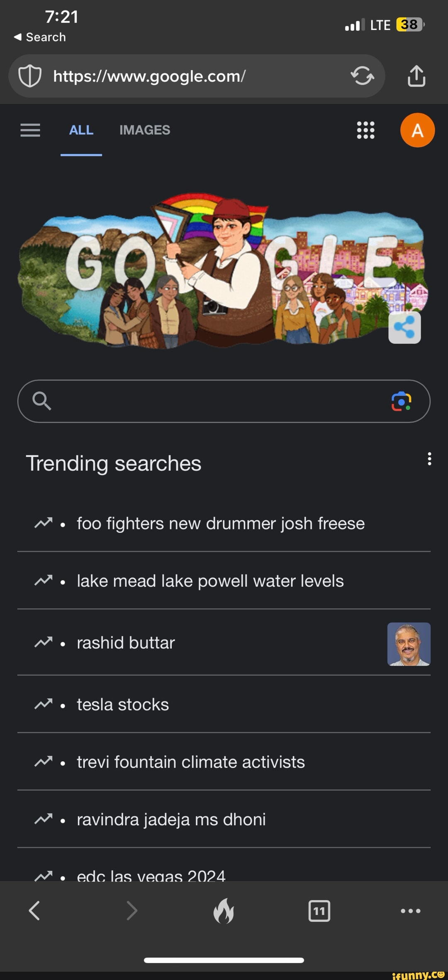Screen dimensions: 448x980
Task: Open trending searches three-dot options
Action: [429, 459]
